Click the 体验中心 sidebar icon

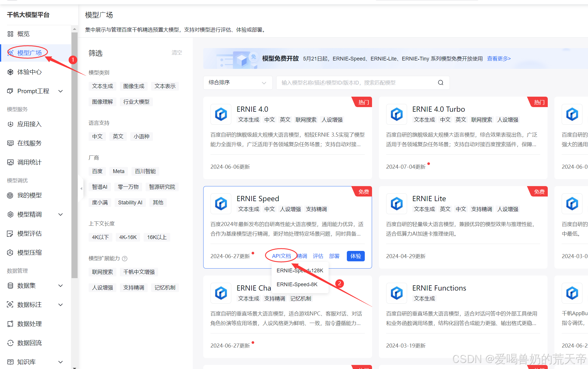10,72
